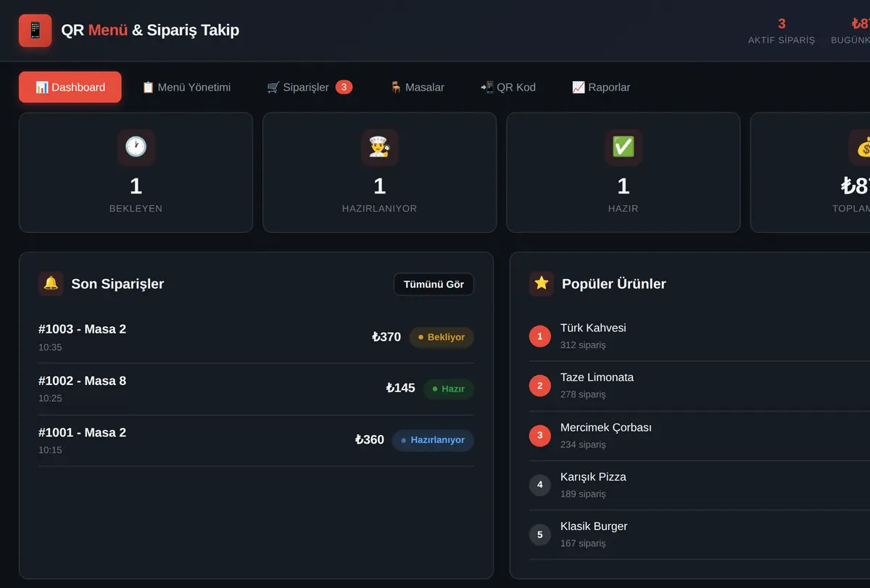870x588 pixels.
Task: View the Raporlar tab
Action: 600,87
